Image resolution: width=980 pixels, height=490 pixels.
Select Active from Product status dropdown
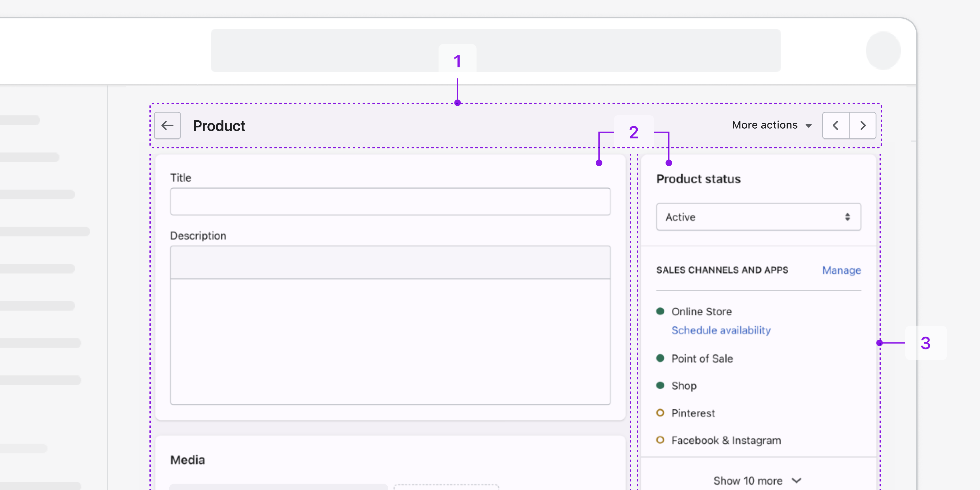coord(758,216)
